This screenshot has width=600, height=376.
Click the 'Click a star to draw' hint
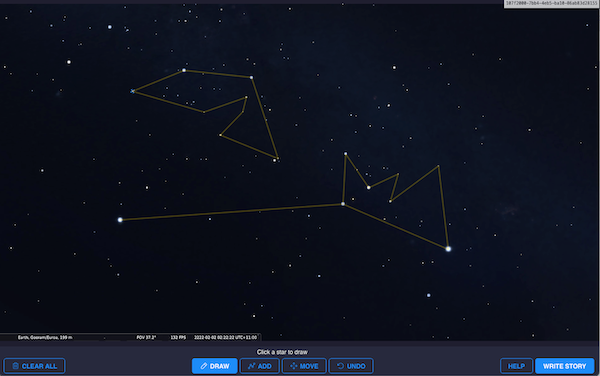pyautogui.click(x=282, y=352)
